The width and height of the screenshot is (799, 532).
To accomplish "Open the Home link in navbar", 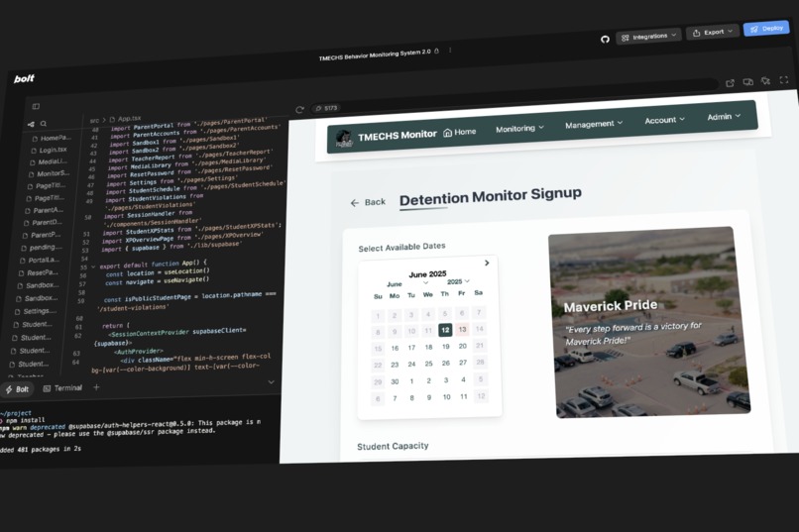I will (x=460, y=132).
